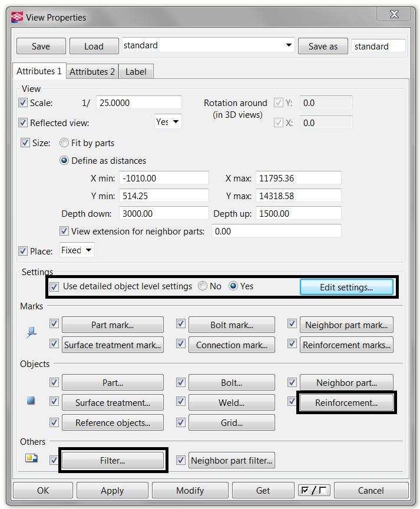Toggle the Scale checkbox
The image size is (420, 509).
point(23,103)
